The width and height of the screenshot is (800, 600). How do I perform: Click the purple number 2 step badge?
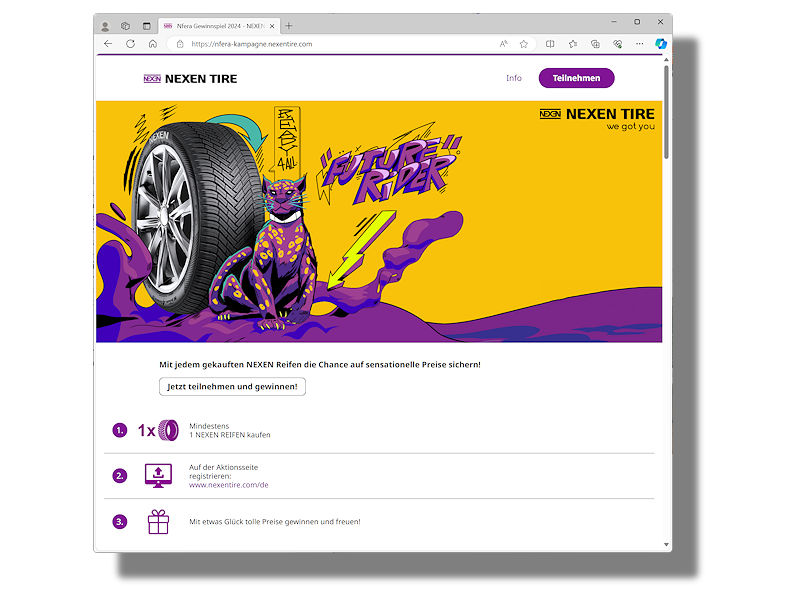click(x=119, y=476)
